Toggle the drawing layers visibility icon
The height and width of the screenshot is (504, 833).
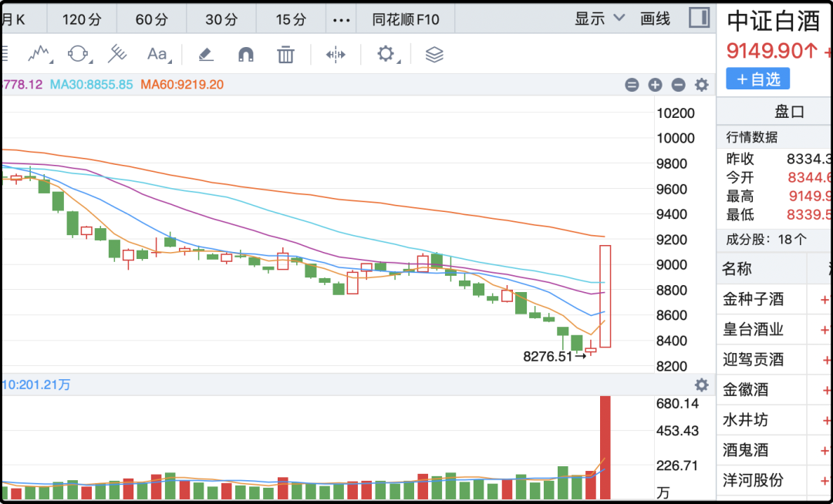point(434,54)
